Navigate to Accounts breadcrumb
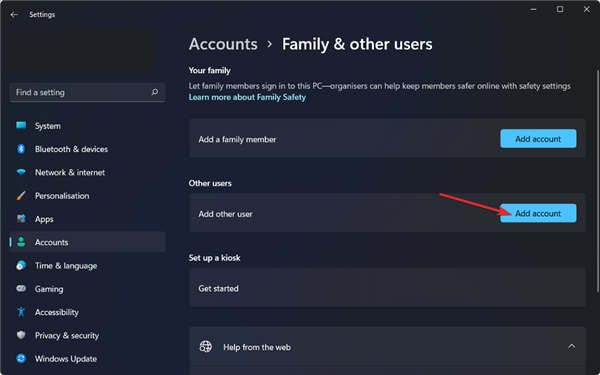Viewport: 600px width, 375px height. click(x=223, y=44)
